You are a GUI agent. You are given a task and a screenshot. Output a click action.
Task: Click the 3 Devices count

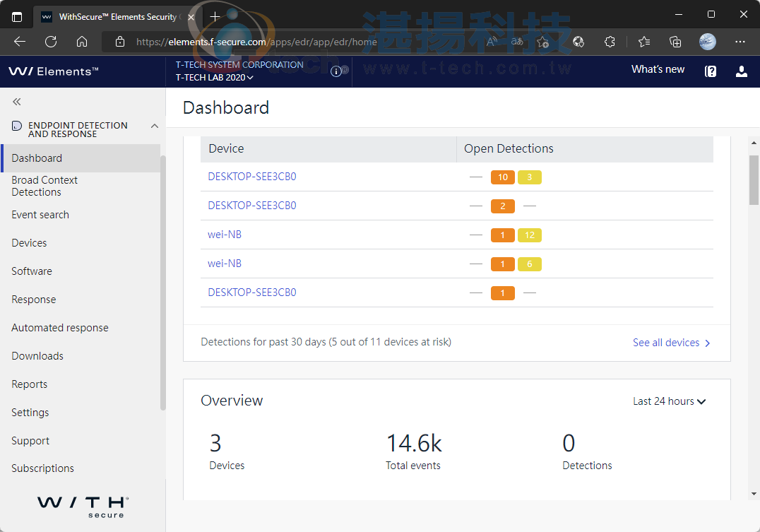click(x=215, y=443)
